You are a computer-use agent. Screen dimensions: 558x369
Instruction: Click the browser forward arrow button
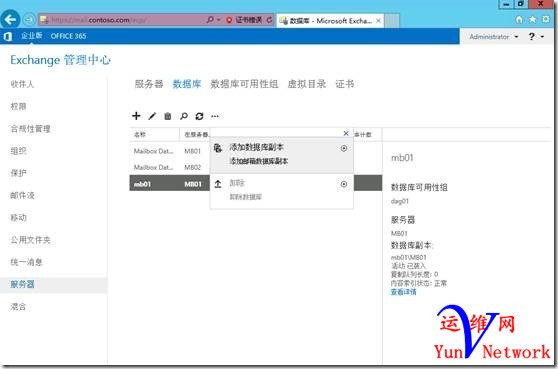tap(30, 20)
